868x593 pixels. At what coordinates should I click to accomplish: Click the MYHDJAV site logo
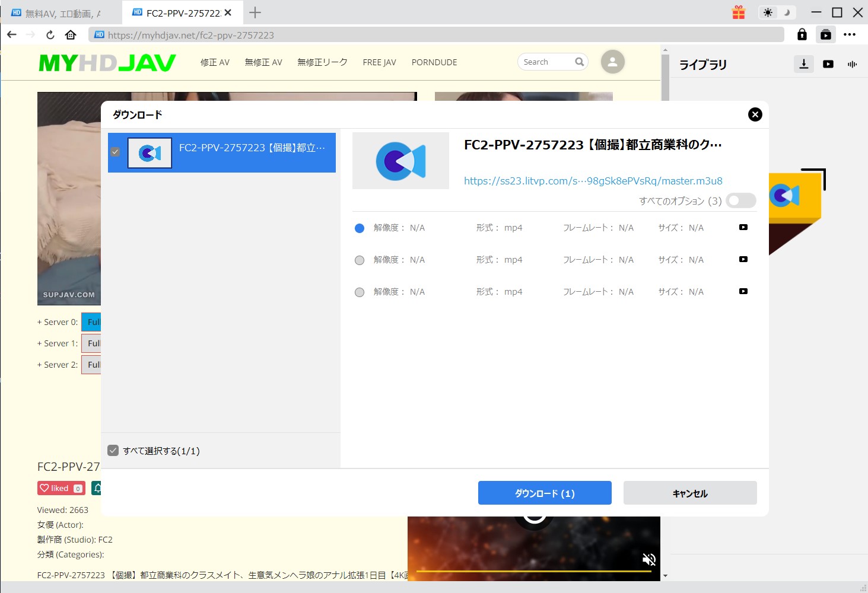107,62
